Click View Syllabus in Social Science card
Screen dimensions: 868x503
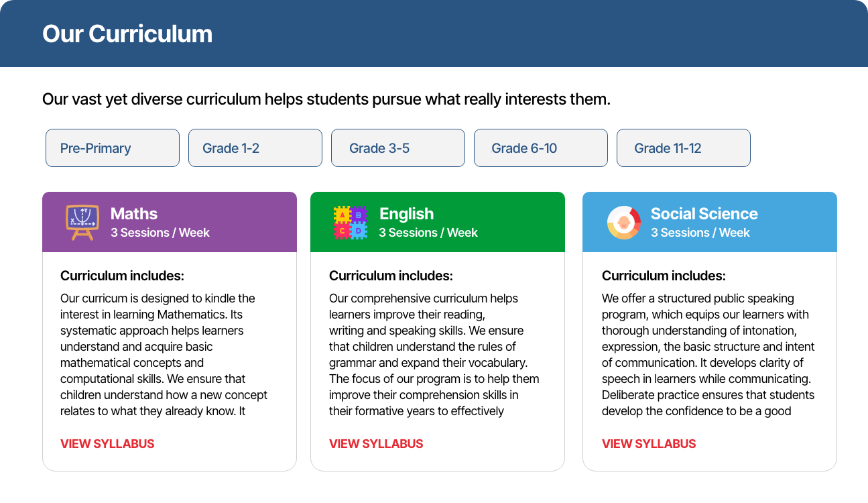pos(649,444)
